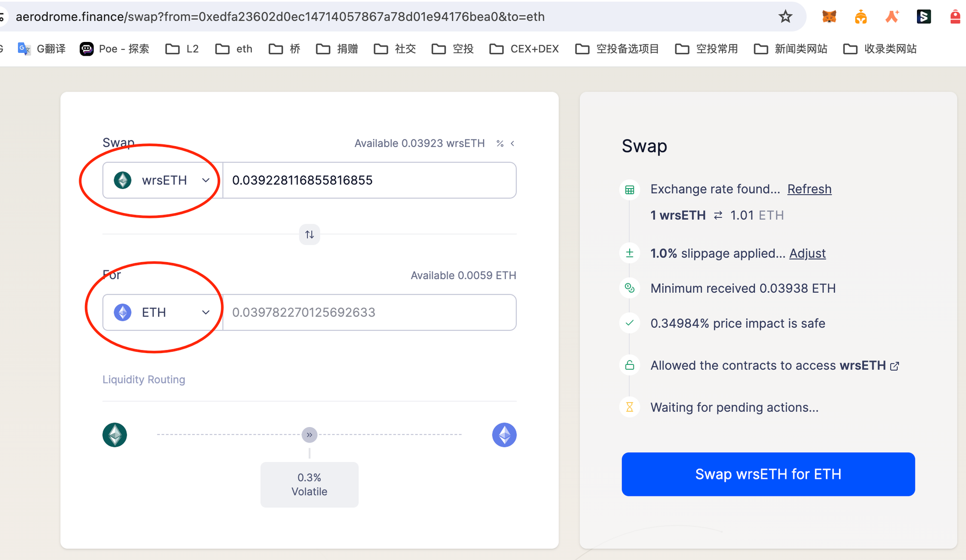Star the current page in the address bar
966x560 pixels.
coord(784,16)
